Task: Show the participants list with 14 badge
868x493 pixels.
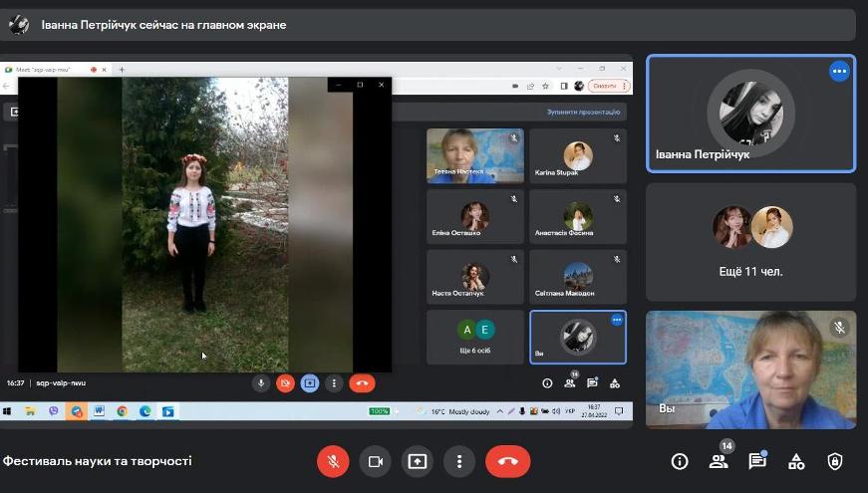Action: (719, 461)
